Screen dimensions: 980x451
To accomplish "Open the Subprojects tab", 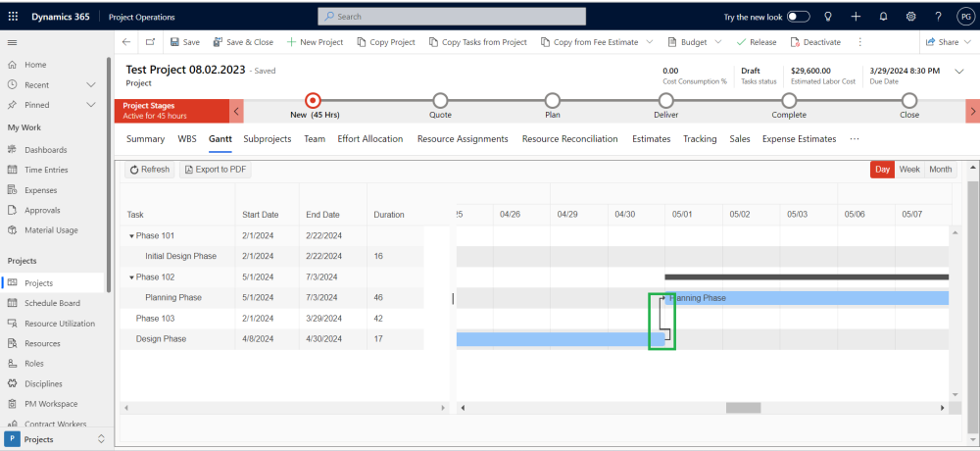I will point(268,139).
